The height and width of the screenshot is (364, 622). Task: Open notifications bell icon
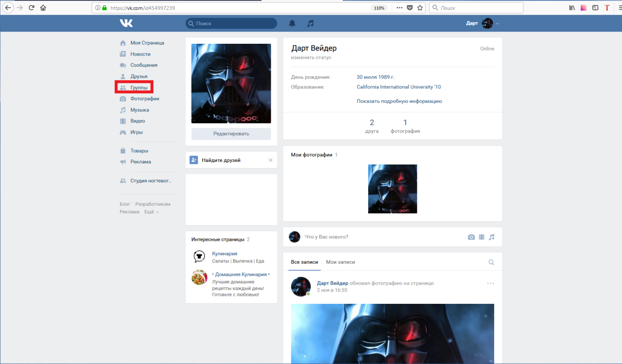pos(292,23)
